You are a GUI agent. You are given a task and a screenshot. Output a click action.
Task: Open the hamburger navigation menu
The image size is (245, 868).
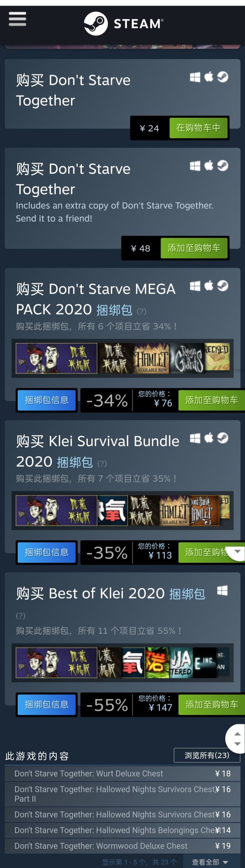point(17,19)
